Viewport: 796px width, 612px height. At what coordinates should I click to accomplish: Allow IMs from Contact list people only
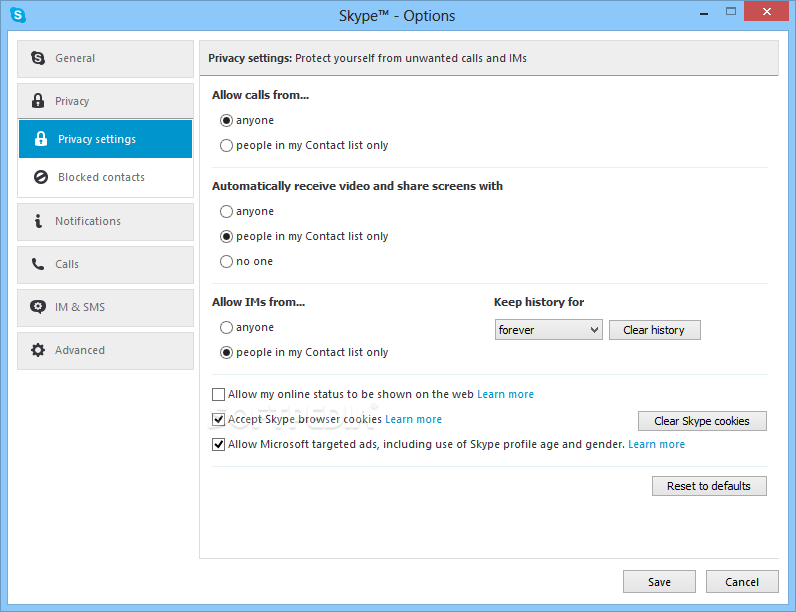click(x=226, y=352)
